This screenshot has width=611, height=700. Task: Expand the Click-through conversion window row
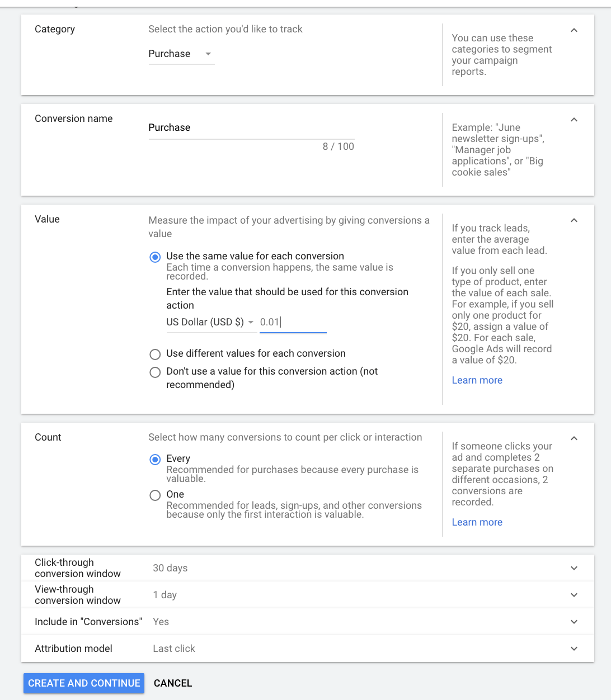click(574, 567)
